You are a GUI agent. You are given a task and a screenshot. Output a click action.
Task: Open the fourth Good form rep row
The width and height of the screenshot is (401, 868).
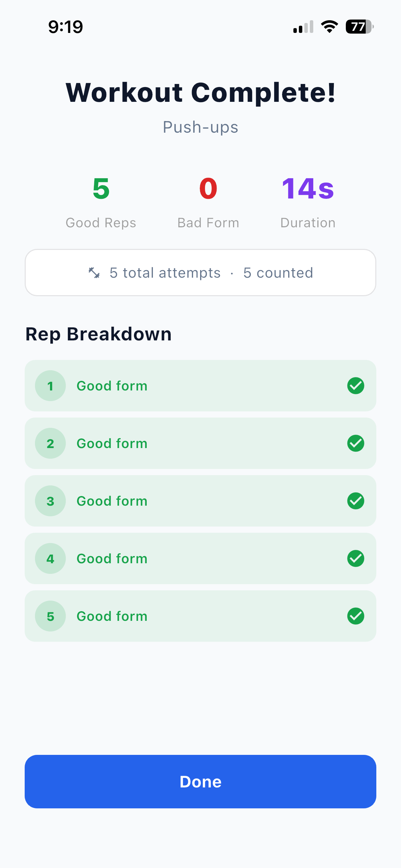point(200,558)
